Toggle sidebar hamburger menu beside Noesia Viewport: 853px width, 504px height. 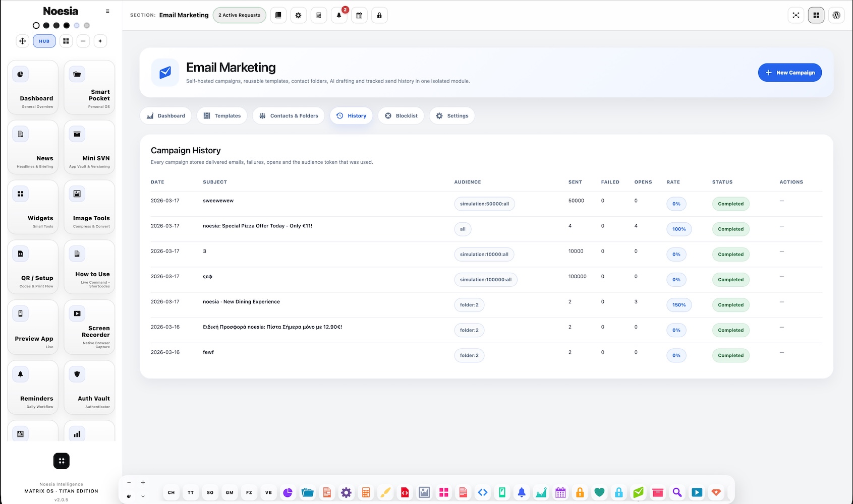(x=107, y=11)
